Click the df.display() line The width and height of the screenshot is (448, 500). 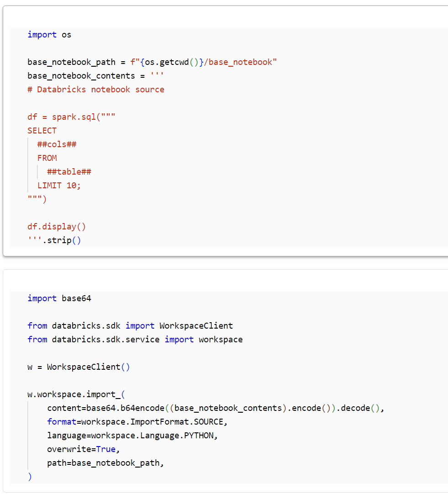[x=57, y=226]
